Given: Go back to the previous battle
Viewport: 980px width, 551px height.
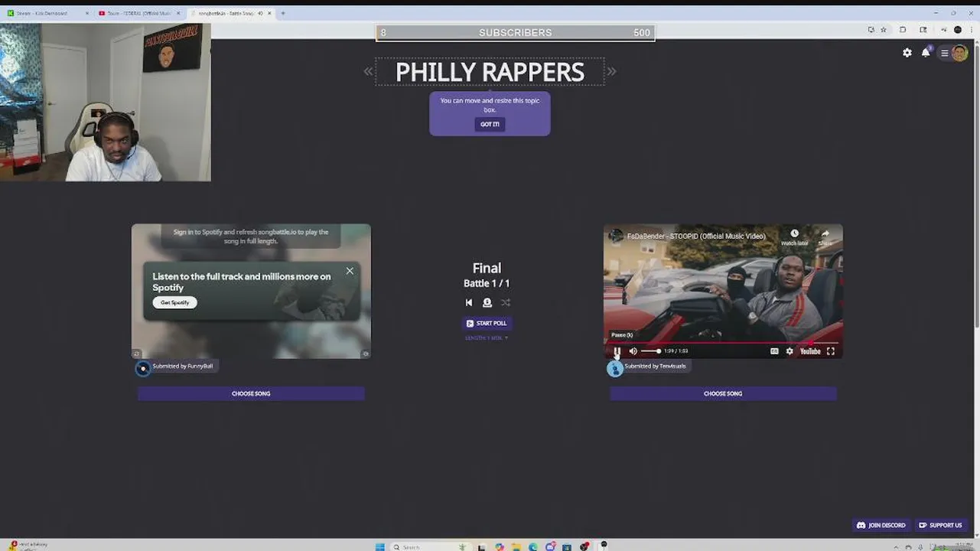Looking at the screenshot, I should [x=469, y=303].
